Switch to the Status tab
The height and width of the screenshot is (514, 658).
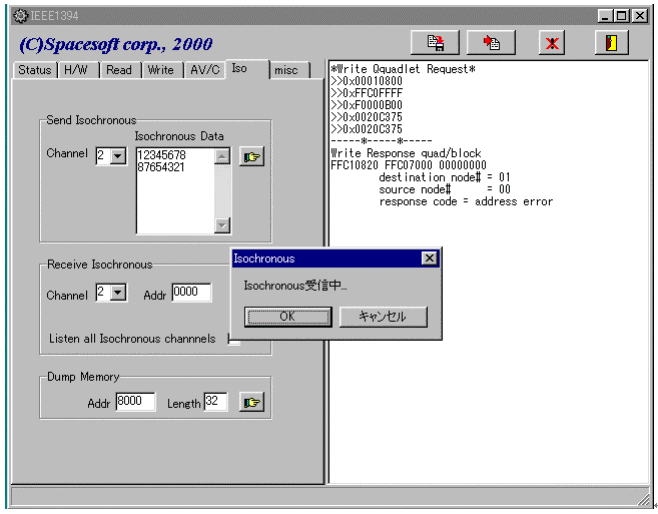(34, 70)
